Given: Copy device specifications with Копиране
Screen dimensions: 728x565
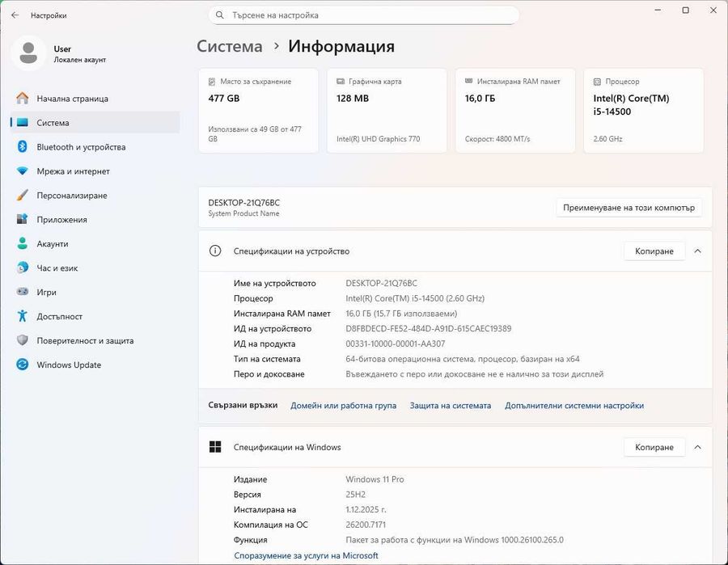Looking at the screenshot, I should click(x=654, y=251).
